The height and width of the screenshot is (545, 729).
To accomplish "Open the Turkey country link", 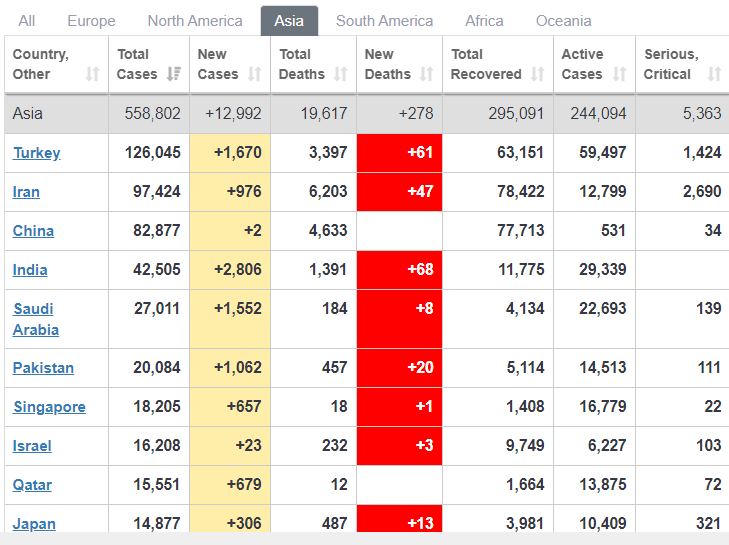I will (37, 153).
